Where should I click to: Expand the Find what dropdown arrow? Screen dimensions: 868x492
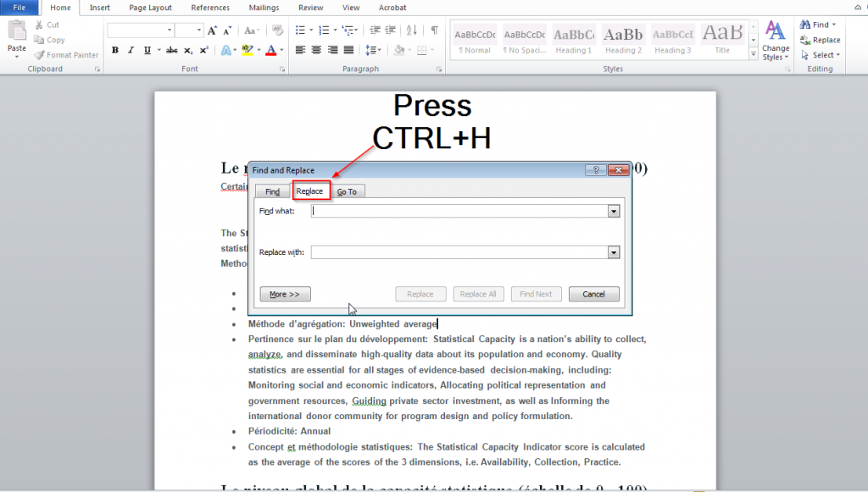(614, 211)
